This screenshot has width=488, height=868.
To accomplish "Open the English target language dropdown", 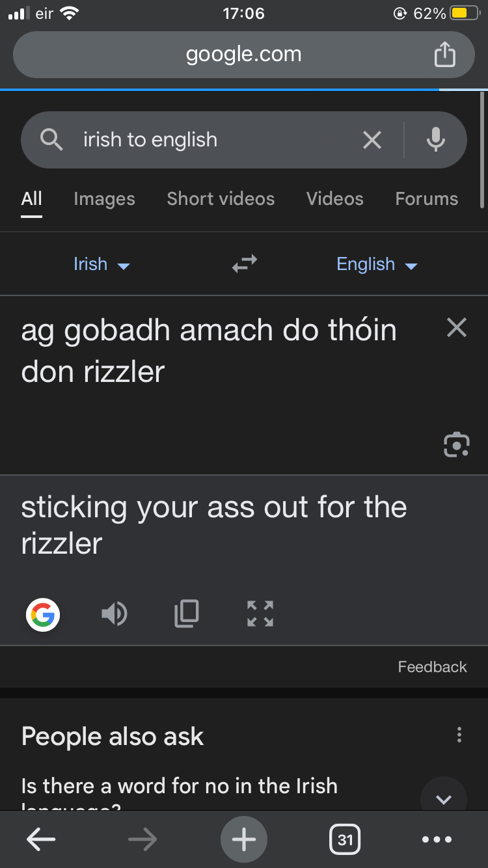I will coord(376,264).
